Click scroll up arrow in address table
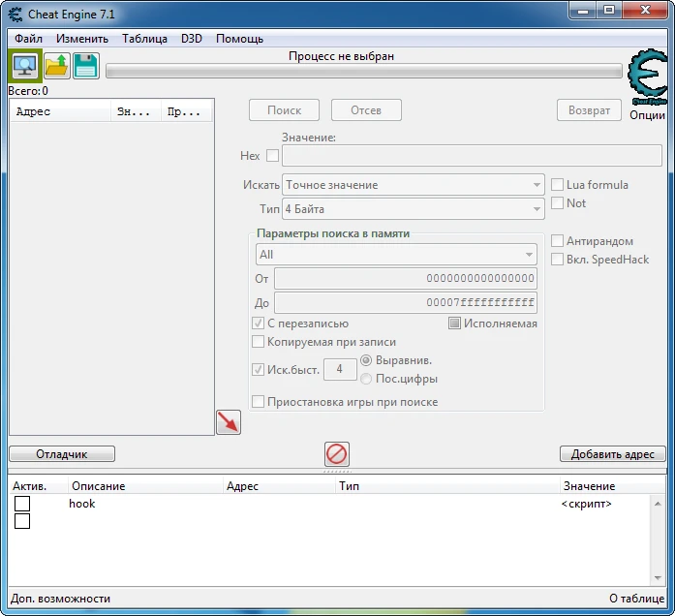The width and height of the screenshot is (675, 616). click(658, 504)
